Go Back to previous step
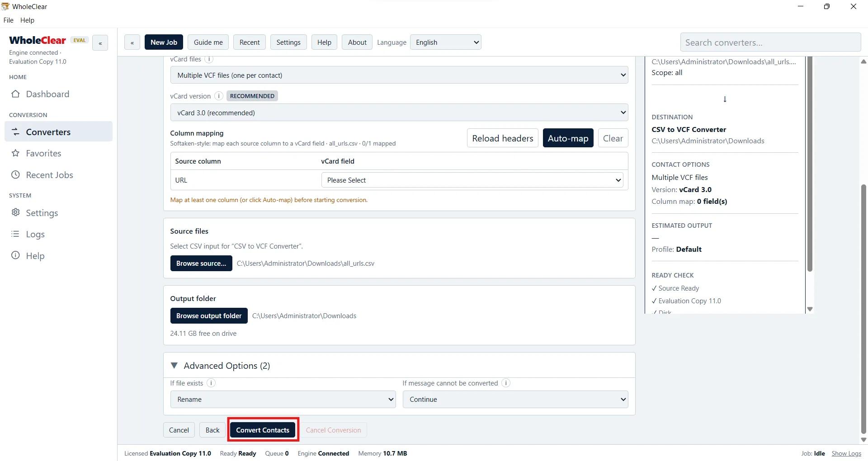Viewport: 868px width, 461px height. 212,430
